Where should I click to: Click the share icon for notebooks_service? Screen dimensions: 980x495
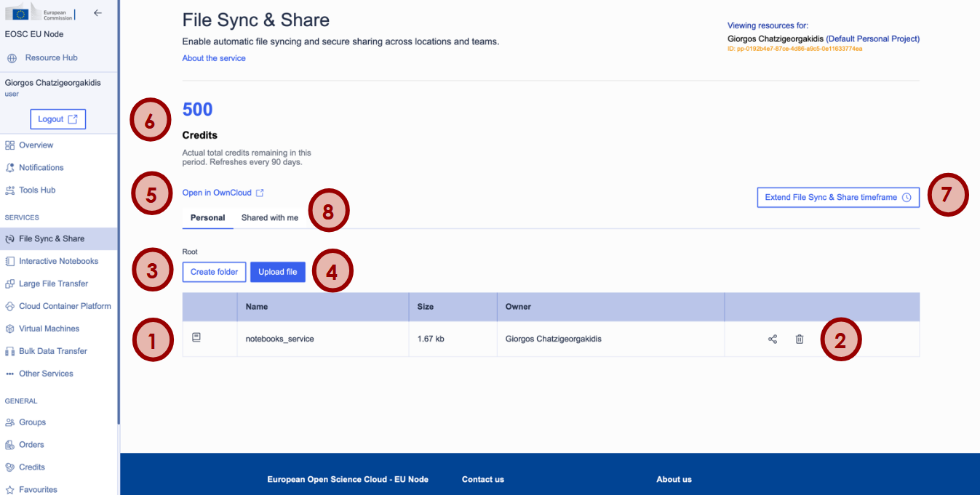coord(773,339)
